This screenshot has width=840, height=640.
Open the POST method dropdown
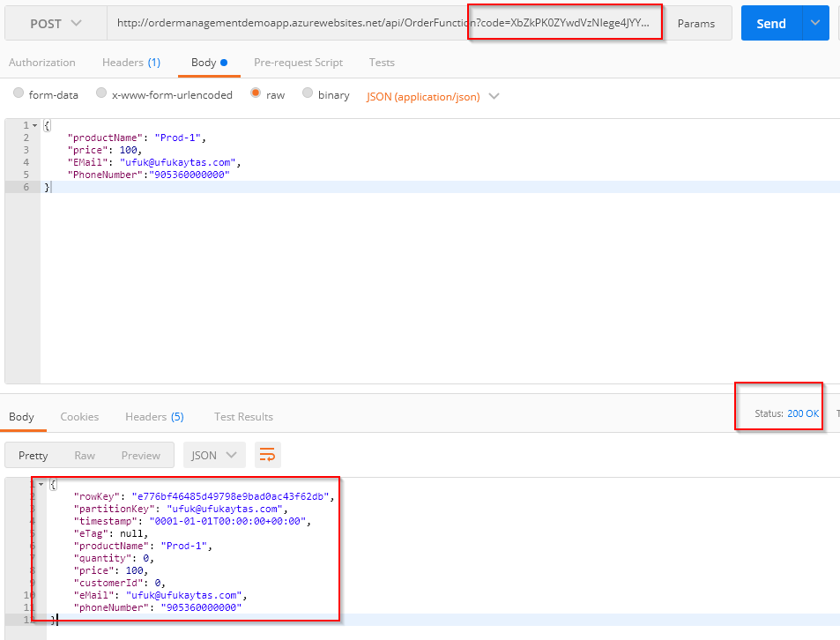point(56,24)
